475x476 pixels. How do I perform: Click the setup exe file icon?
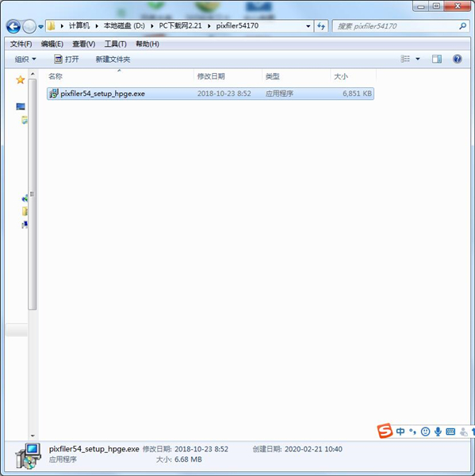(54, 94)
